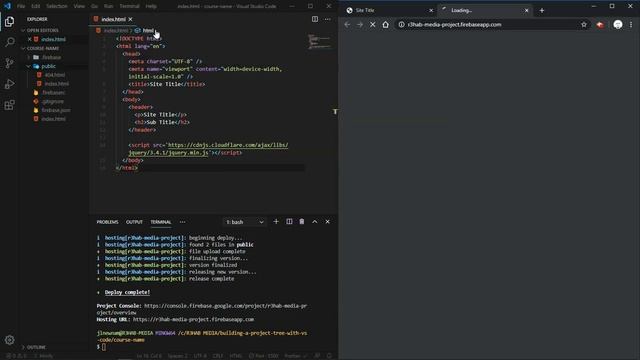This screenshot has width=640, height=360.
Task: Kill the terminal with trash icon
Action: [302, 222]
